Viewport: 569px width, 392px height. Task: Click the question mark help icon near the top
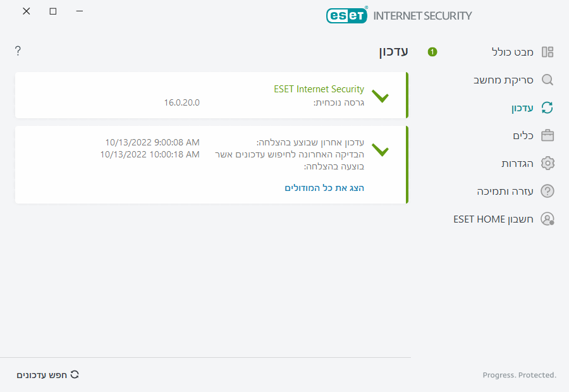[18, 51]
